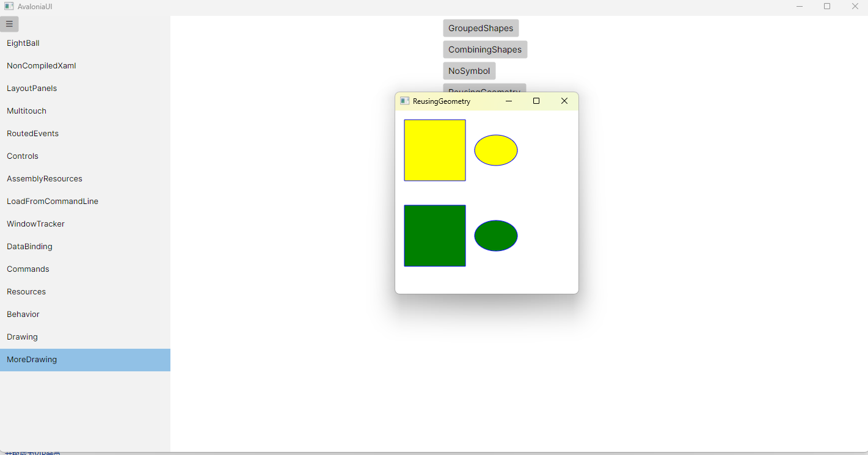Open the NonCompiledXaml page
The image size is (868, 455).
[85, 66]
